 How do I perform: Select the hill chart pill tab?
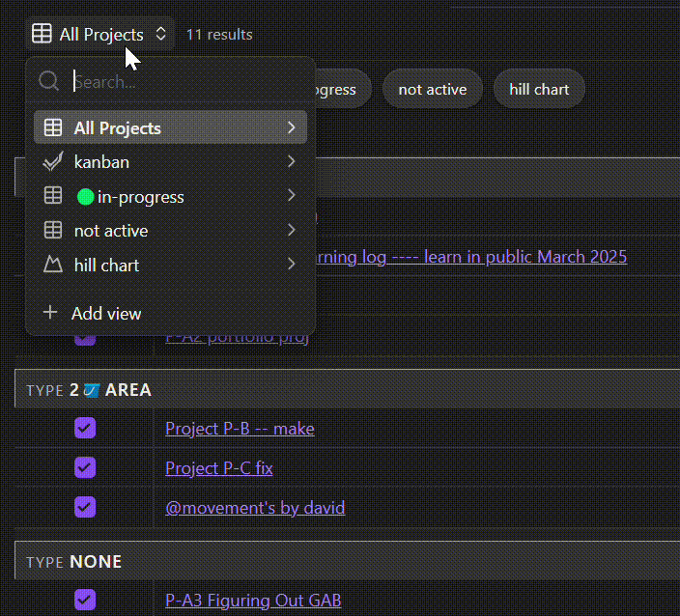(539, 89)
